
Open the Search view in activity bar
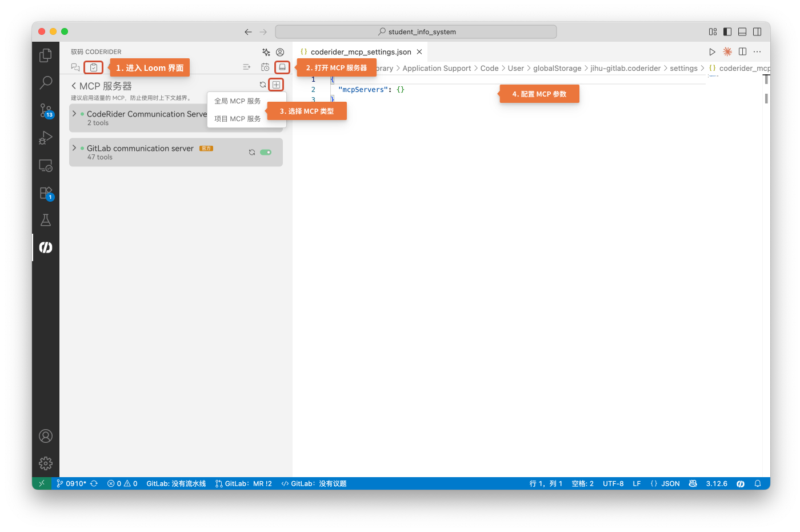[46, 83]
